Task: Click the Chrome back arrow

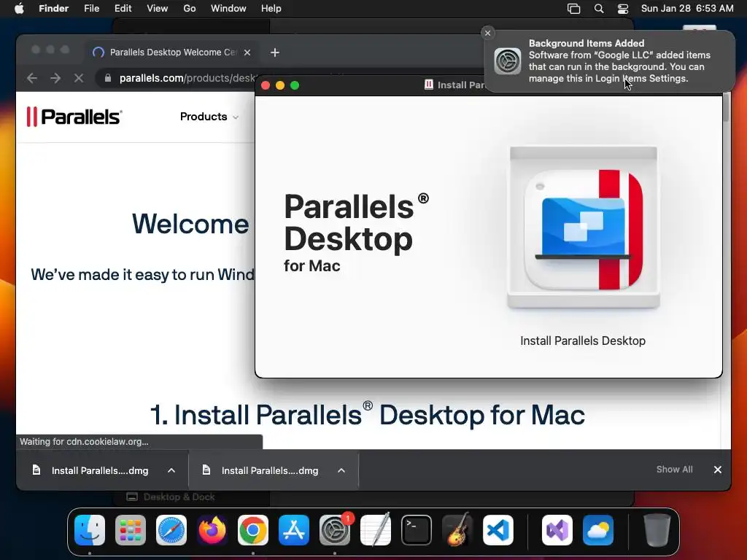Action: click(x=32, y=78)
